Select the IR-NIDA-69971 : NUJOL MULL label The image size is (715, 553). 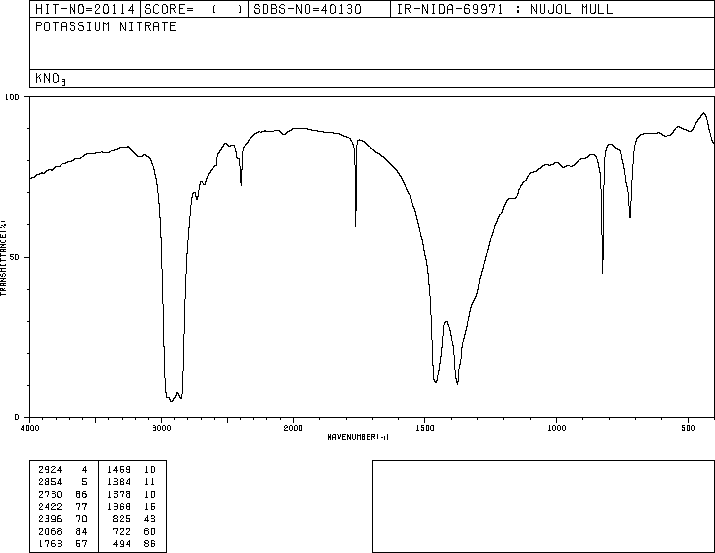505,9
